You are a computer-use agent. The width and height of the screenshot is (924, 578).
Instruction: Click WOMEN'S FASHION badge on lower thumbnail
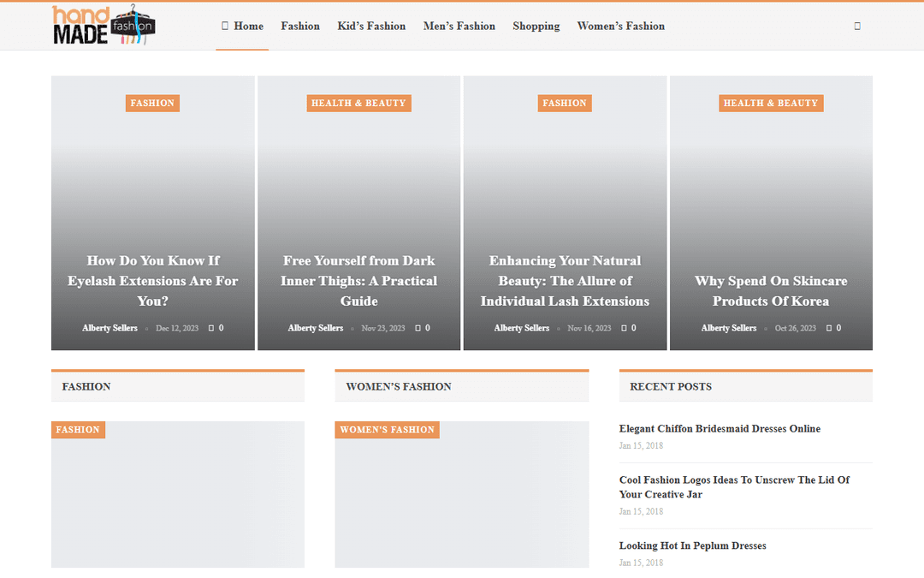pos(388,430)
